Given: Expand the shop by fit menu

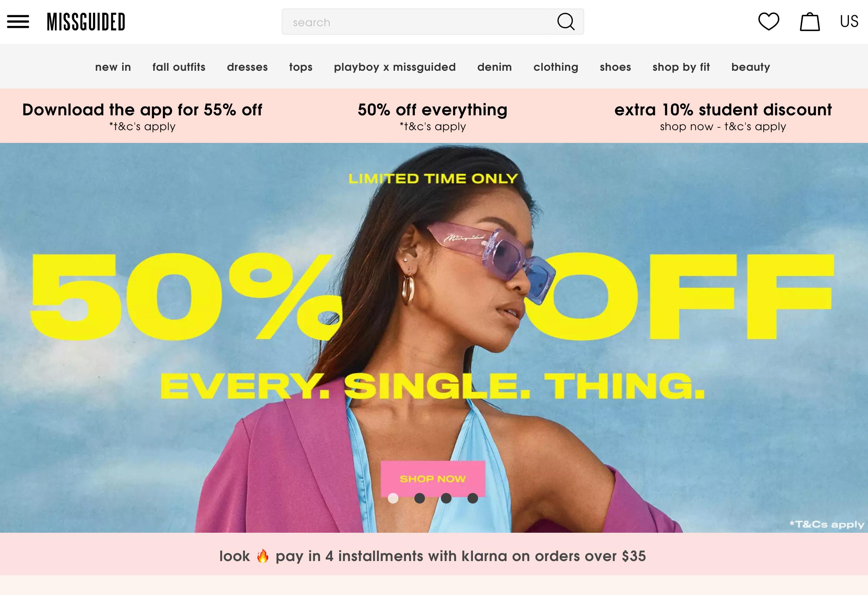Looking at the screenshot, I should point(681,67).
